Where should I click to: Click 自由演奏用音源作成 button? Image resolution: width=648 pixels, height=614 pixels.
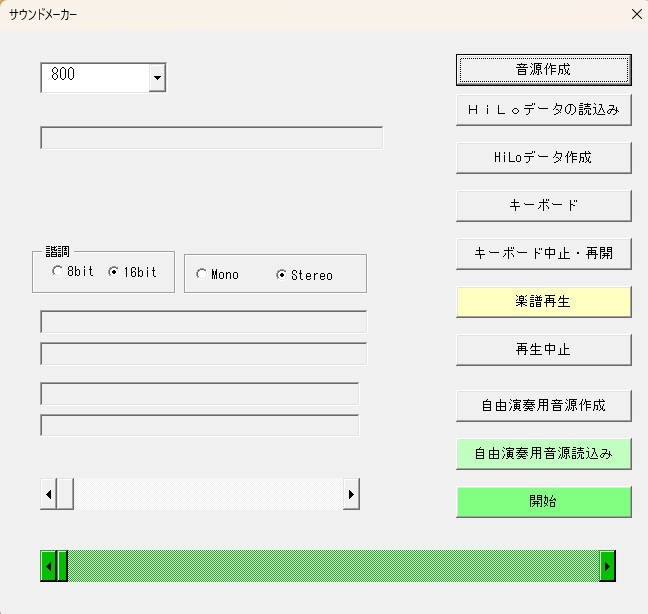(543, 406)
